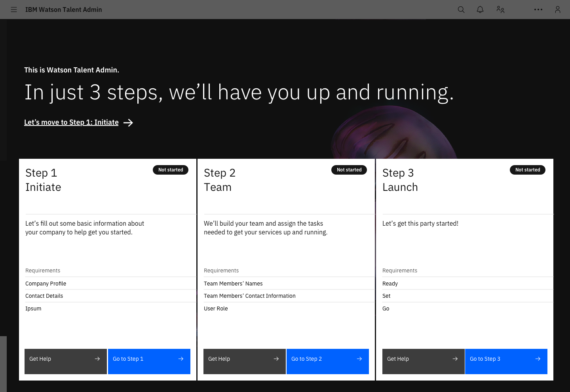This screenshot has height=392, width=570.
Task: Click arrow beside Let's move to Step 1
Action: point(128,123)
